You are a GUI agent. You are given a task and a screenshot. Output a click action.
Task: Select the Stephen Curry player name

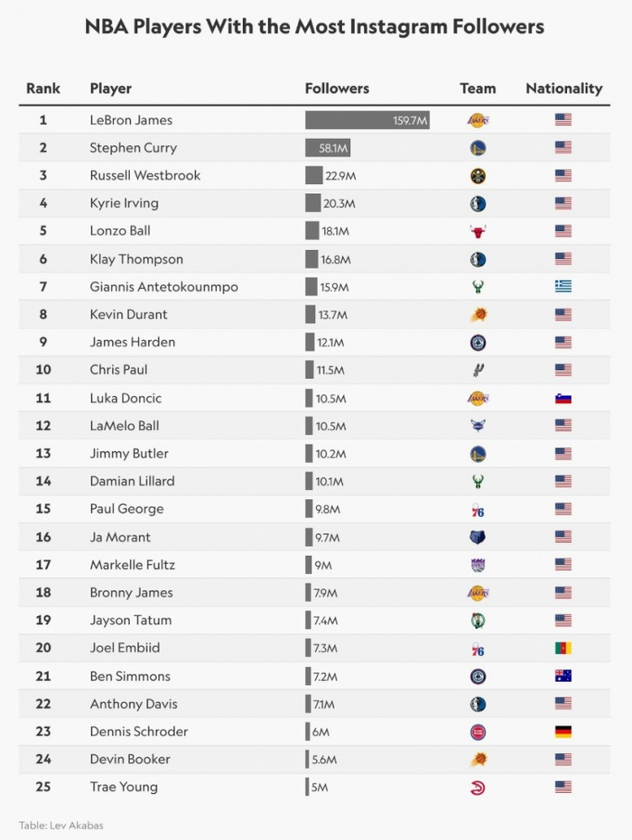tap(134, 148)
